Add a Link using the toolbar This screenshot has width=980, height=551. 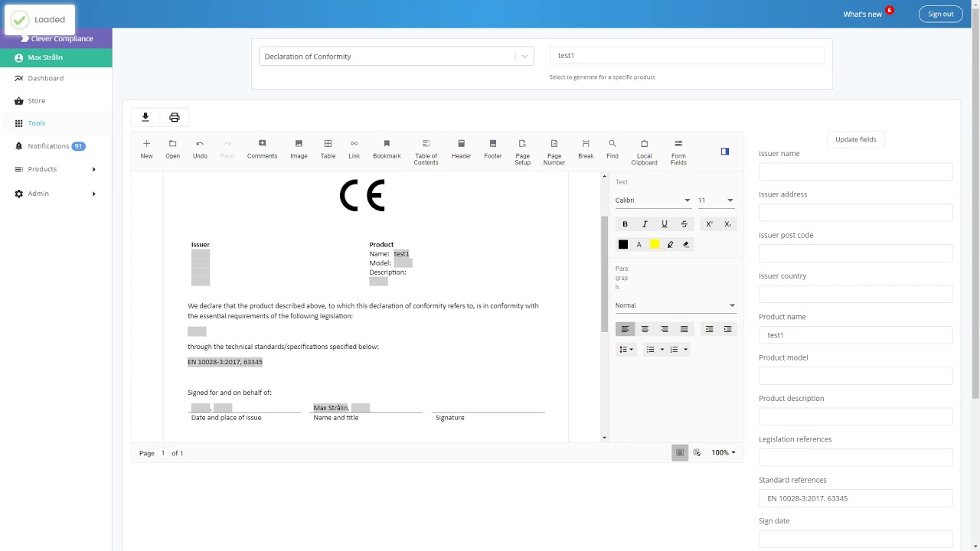[354, 149]
